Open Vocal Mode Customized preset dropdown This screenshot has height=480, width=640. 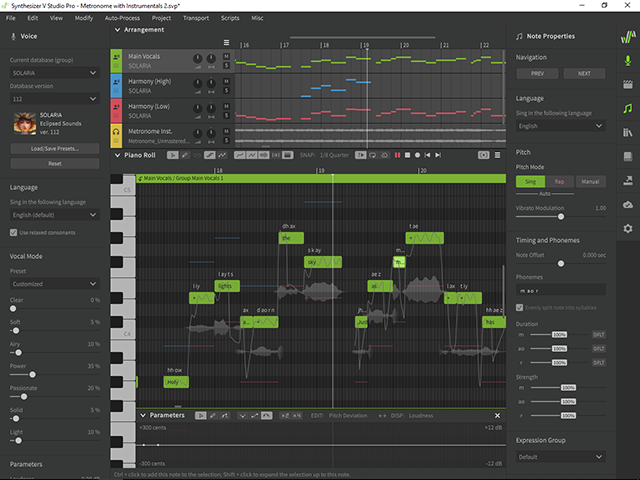[55, 284]
